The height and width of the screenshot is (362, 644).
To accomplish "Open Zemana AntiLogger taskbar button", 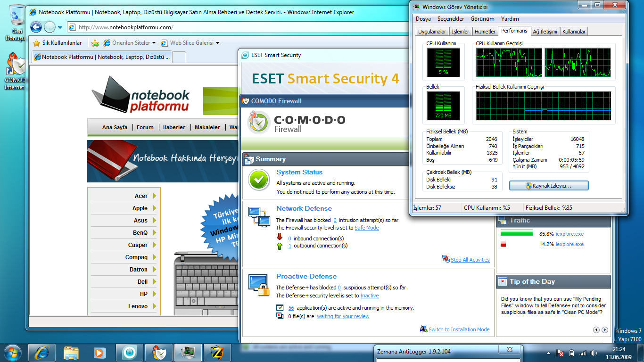I will (217, 353).
